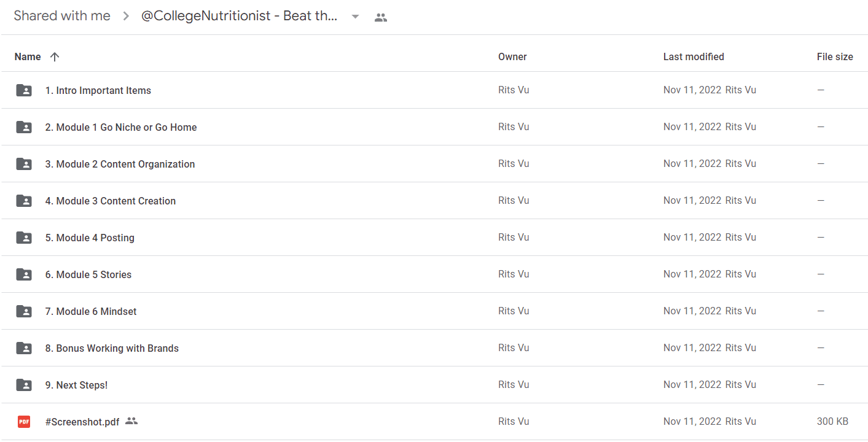The height and width of the screenshot is (442, 868).
Task: Reverse sort order with the Name arrow
Action: pos(55,56)
